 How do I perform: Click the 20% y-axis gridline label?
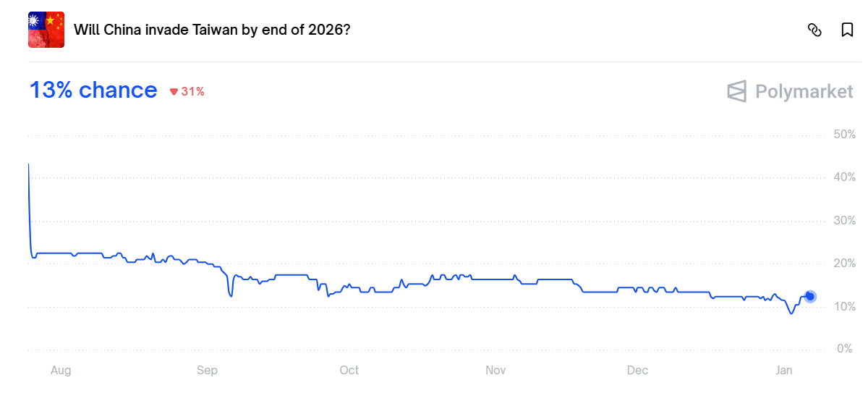click(844, 264)
